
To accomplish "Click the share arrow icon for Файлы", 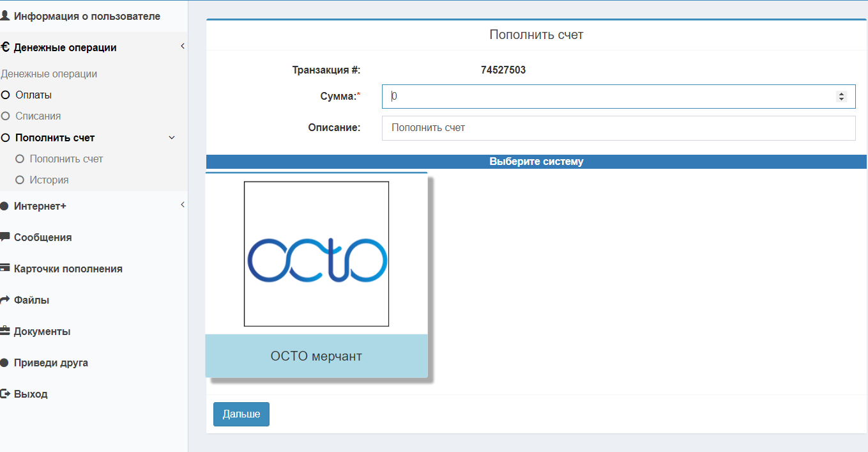I will [x=5, y=299].
